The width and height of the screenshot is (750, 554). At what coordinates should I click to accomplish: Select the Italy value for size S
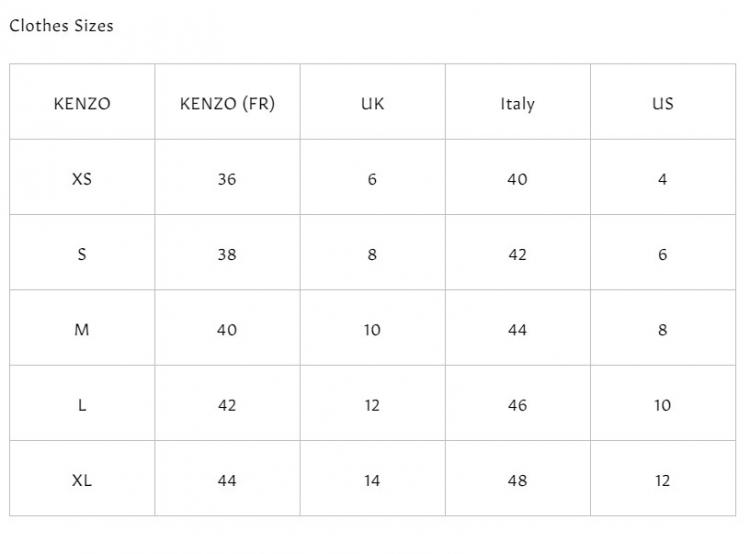tap(517, 254)
